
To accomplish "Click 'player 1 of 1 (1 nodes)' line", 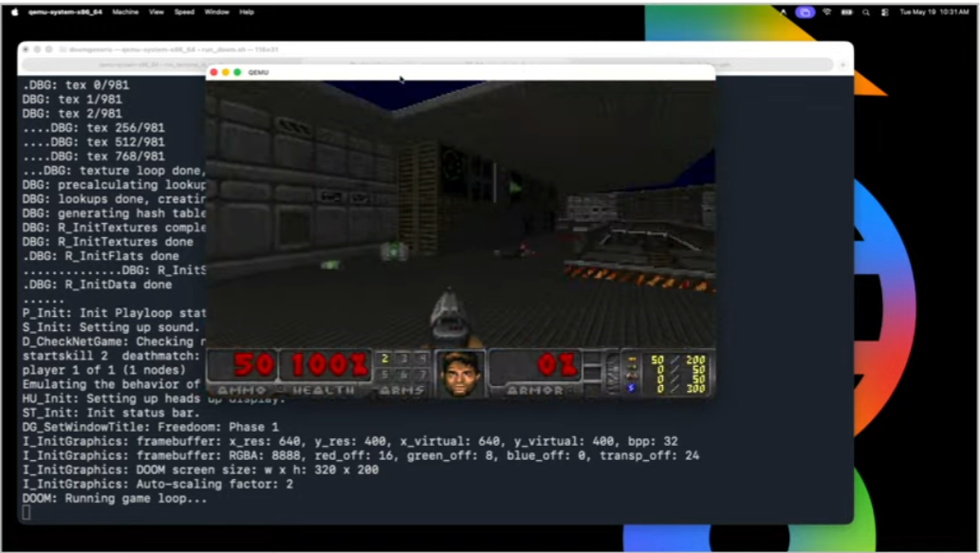I will click(103, 370).
